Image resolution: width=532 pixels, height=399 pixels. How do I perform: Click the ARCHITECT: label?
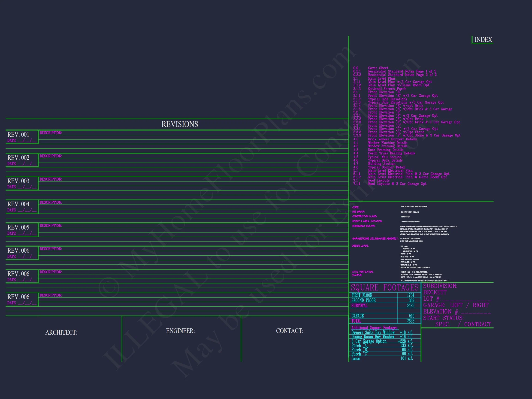61,332
